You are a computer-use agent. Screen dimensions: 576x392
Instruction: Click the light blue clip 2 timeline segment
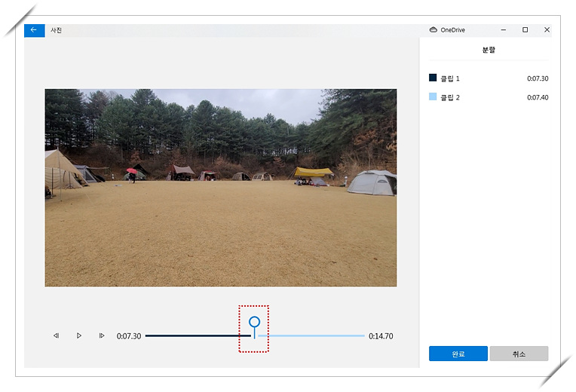click(x=311, y=335)
